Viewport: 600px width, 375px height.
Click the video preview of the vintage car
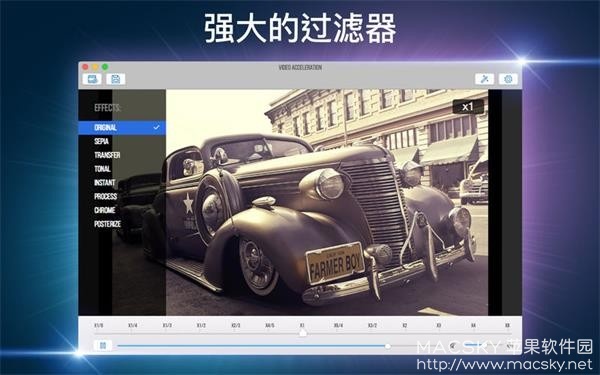327,202
